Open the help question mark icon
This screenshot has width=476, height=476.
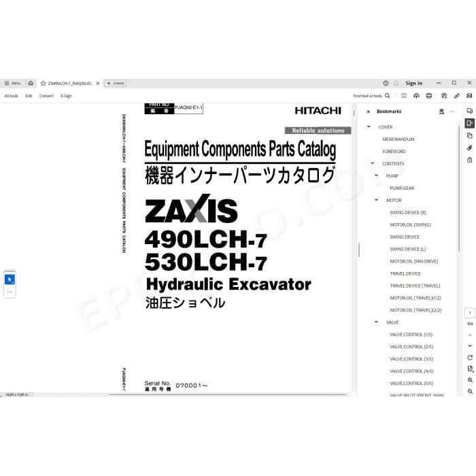click(386, 83)
